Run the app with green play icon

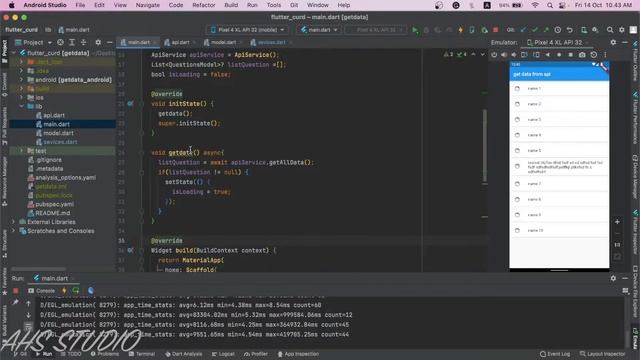pyautogui.click(x=415, y=30)
